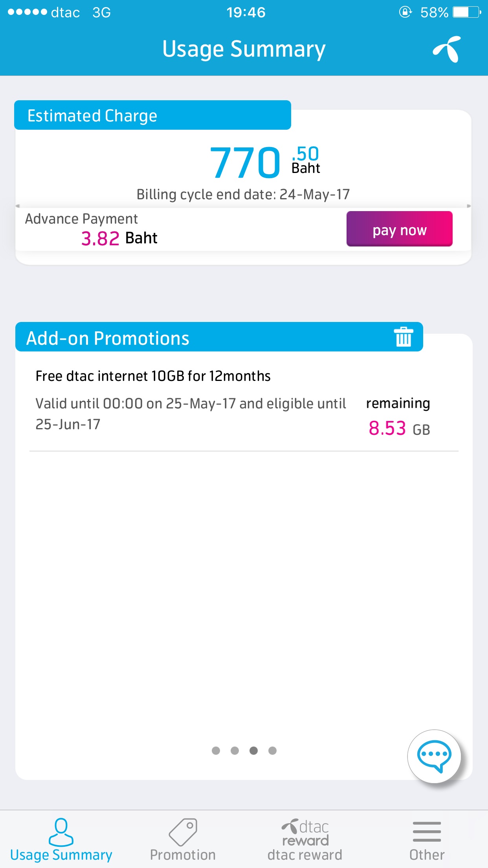Tap the battery indicator in status bar
Screen dimensions: 488x868
tap(466, 12)
